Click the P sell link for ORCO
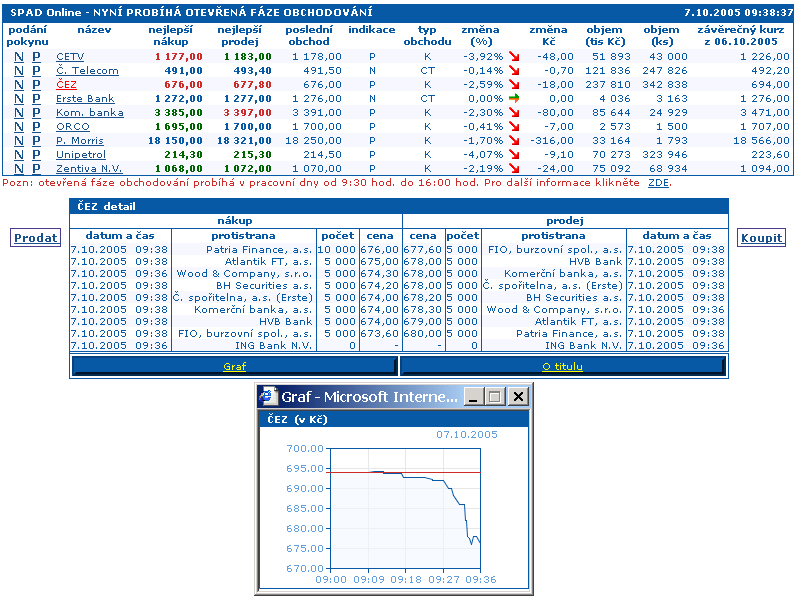 (37, 127)
